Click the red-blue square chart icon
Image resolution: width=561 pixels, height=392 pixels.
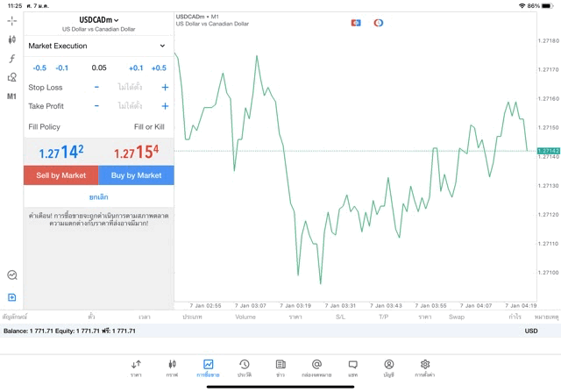point(356,23)
